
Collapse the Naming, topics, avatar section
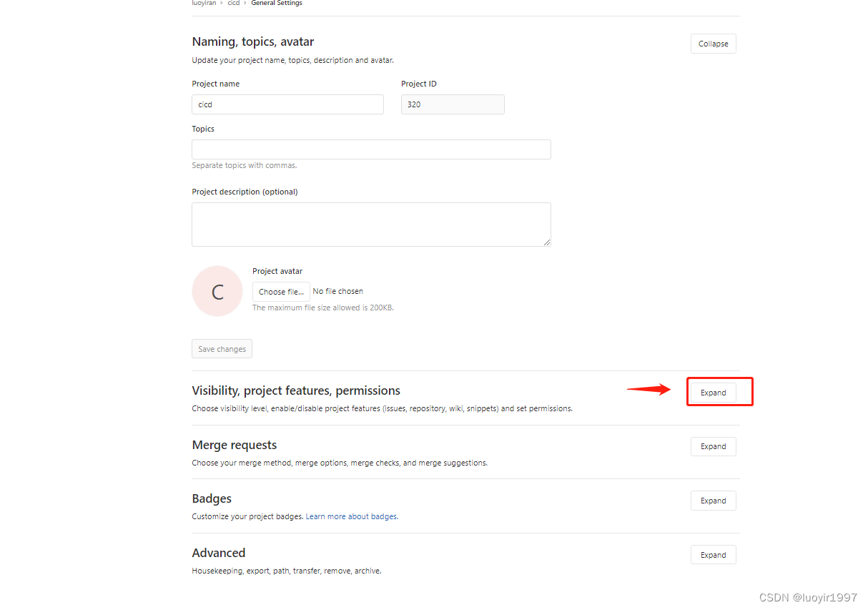(713, 44)
